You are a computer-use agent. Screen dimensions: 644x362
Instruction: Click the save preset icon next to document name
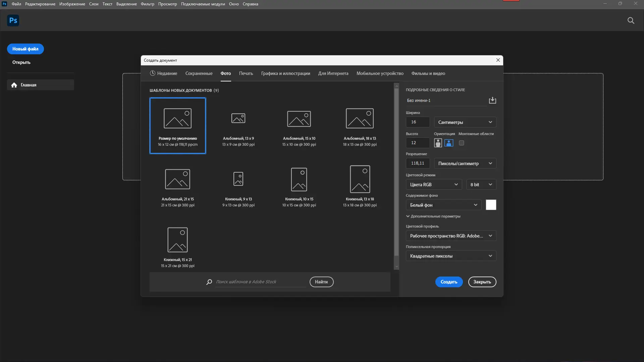[x=492, y=100]
